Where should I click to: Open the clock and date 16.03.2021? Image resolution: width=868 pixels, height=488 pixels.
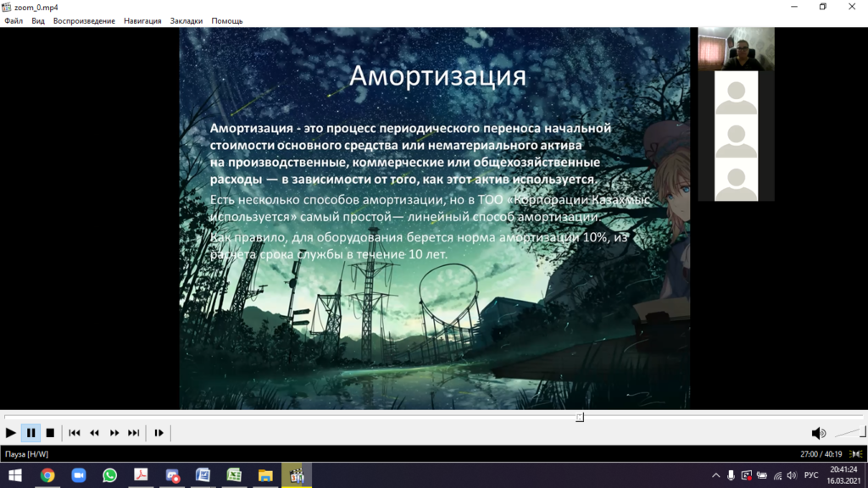coord(843,475)
